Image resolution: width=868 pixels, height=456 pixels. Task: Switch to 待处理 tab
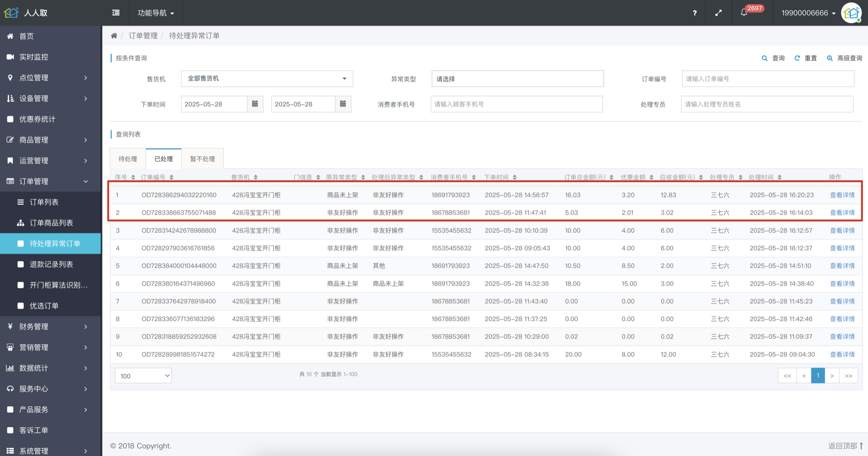tap(128, 159)
